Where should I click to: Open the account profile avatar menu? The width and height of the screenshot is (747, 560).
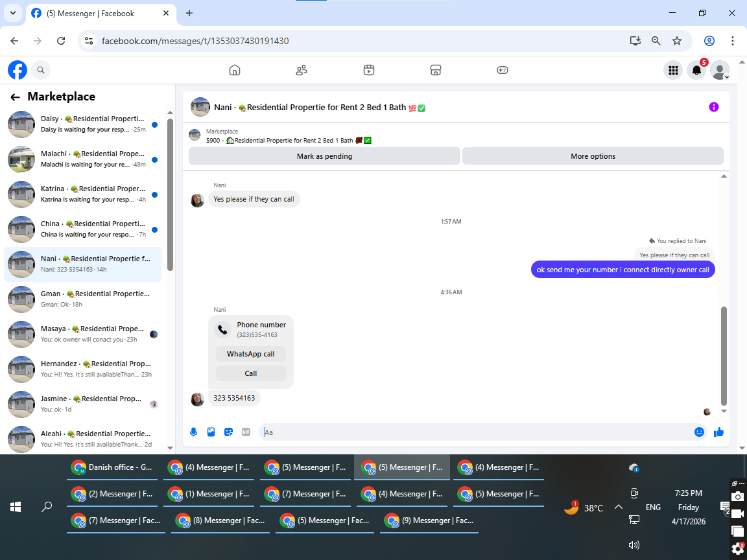coord(719,71)
